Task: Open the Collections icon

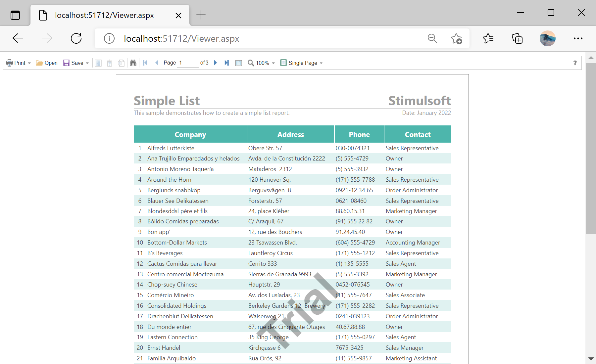Action: tap(517, 38)
